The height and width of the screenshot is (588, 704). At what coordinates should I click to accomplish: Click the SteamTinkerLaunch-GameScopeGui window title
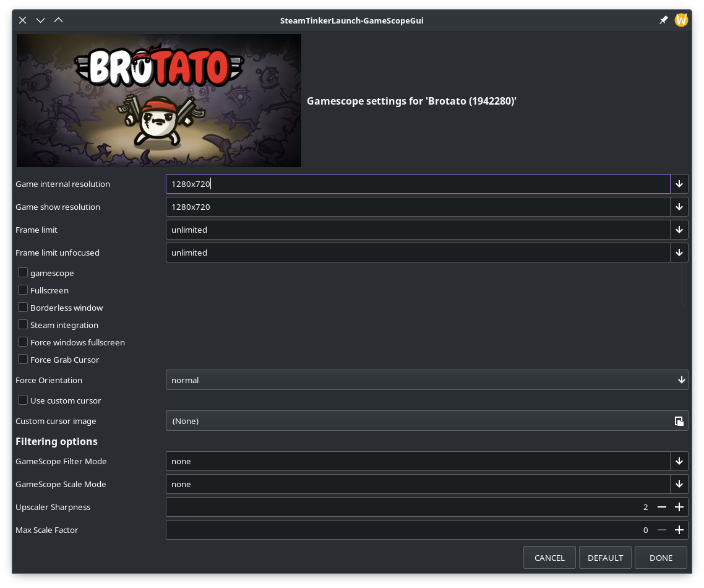point(351,20)
